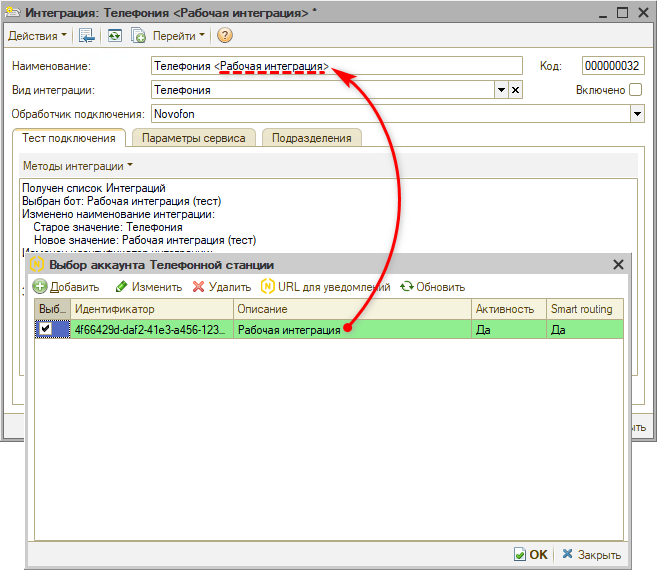Click the Изменить pencil icon

122,287
